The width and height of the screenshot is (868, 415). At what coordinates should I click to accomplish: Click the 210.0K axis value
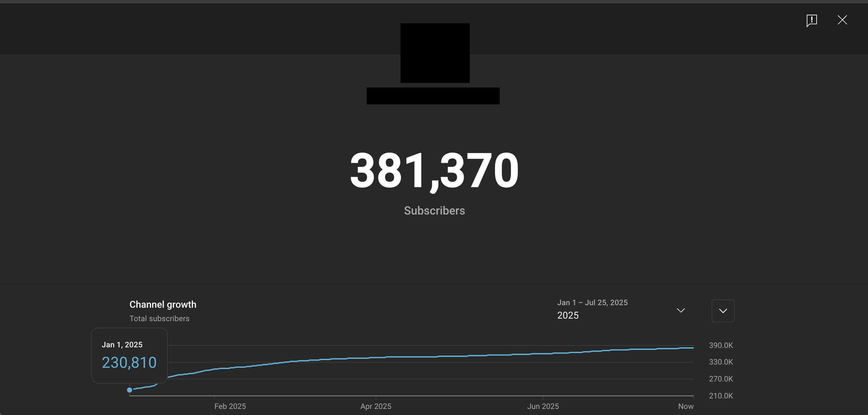721,396
